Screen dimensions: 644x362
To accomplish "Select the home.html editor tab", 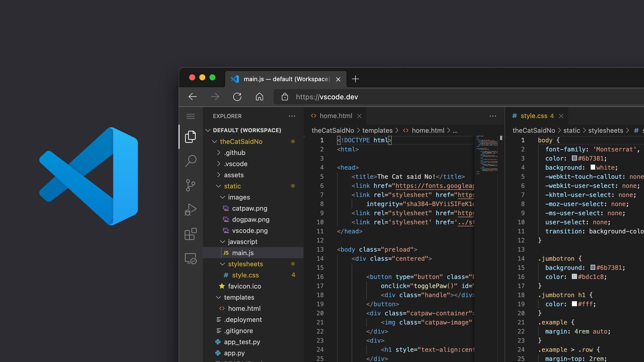I will point(336,115).
